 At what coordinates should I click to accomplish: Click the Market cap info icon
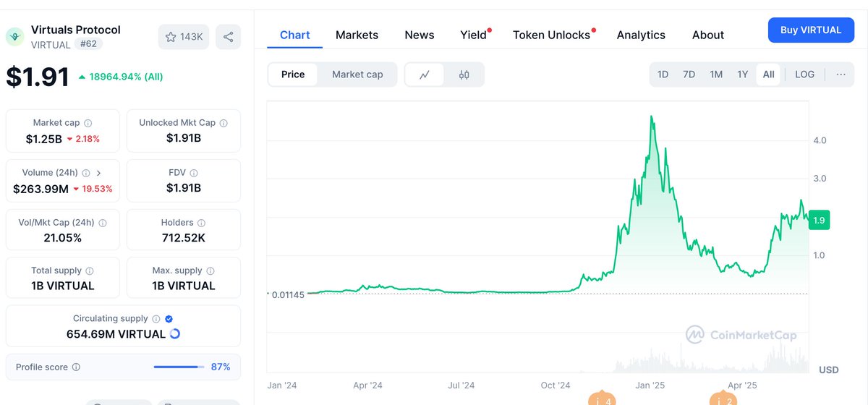(88, 123)
